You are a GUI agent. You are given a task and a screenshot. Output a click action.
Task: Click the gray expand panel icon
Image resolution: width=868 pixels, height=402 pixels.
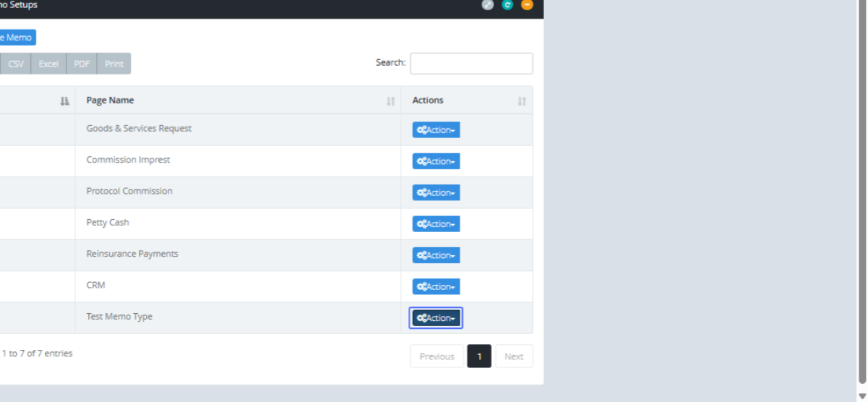488,5
